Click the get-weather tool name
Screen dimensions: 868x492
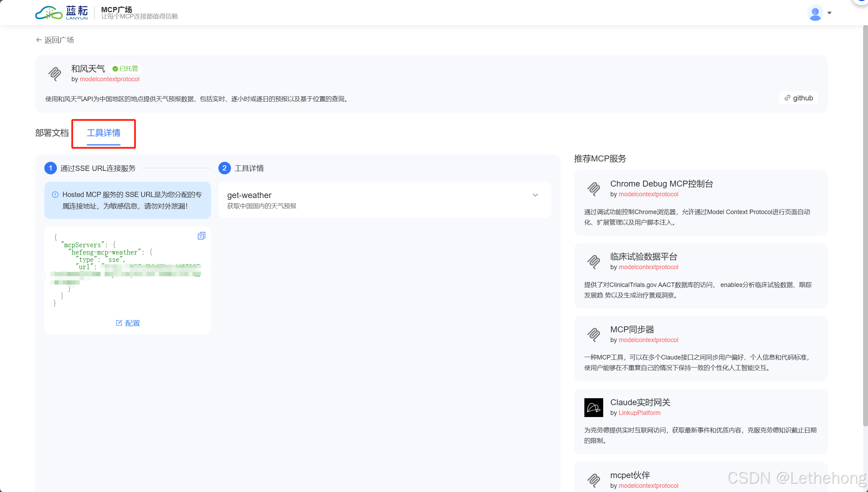coord(249,195)
